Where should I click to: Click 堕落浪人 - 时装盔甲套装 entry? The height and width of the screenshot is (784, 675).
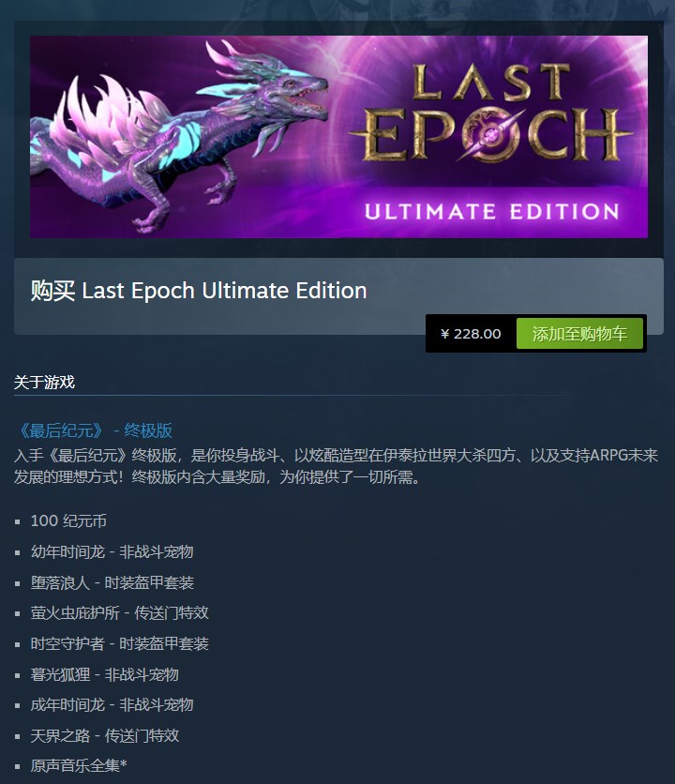click(x=112, y=582)
